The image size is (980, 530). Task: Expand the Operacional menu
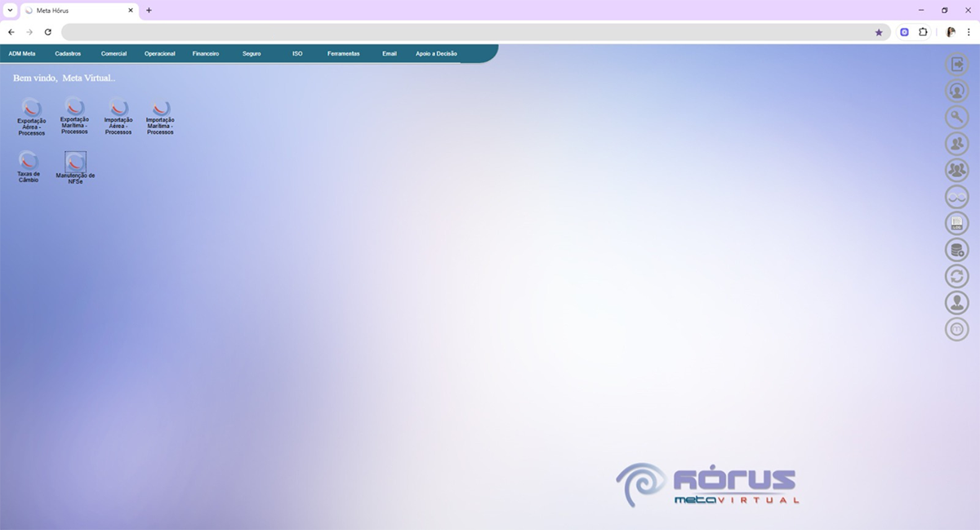pos(160,54)
